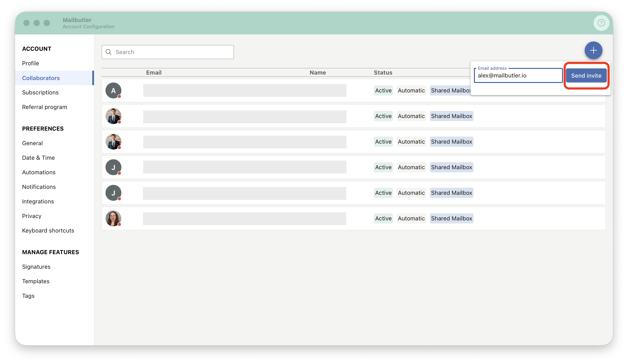Click Active tag in woman's avatar row
Screen dimensions: 628x364
tap(383, 218)
